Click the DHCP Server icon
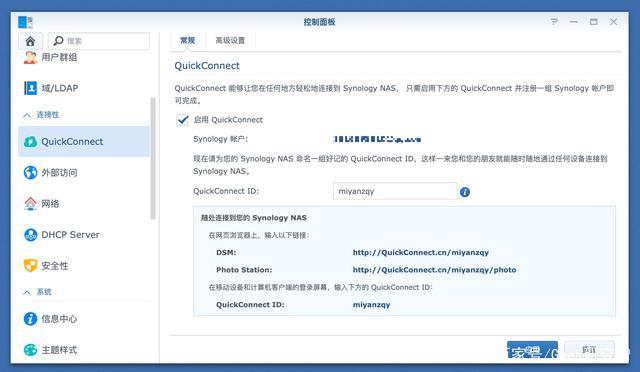 click(31, 235)
